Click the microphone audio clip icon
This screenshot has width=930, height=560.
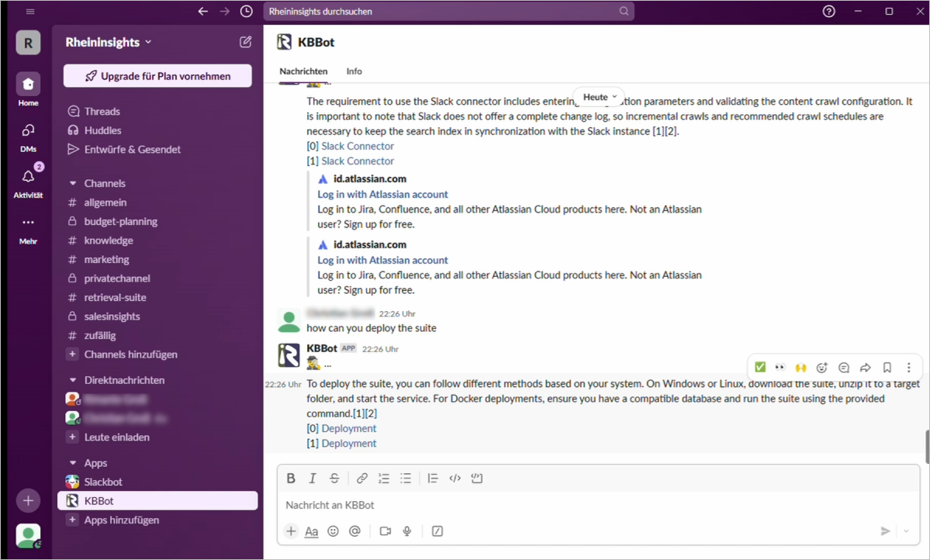coord(406,531)
